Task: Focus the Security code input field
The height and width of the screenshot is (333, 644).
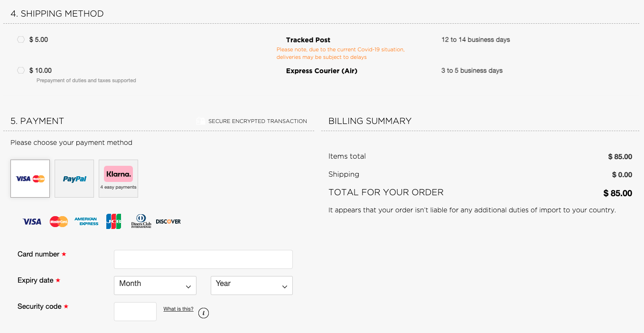Action: [x=135, y=312]
